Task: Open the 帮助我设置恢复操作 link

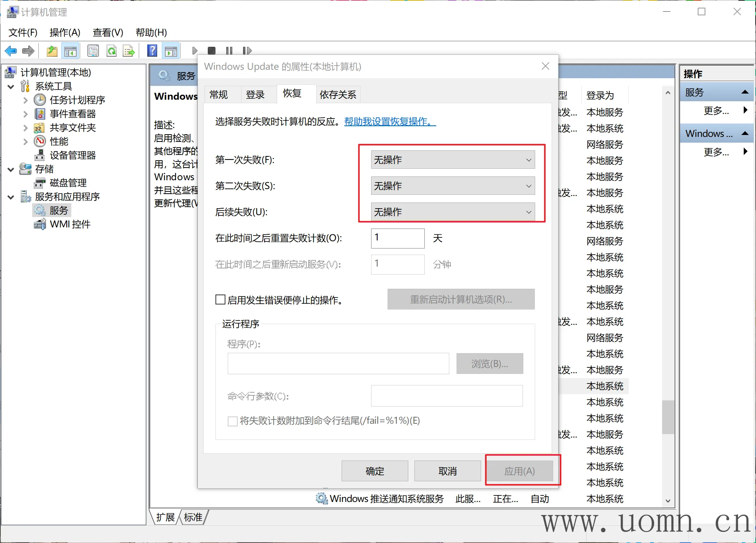Action: coord(390,122)
